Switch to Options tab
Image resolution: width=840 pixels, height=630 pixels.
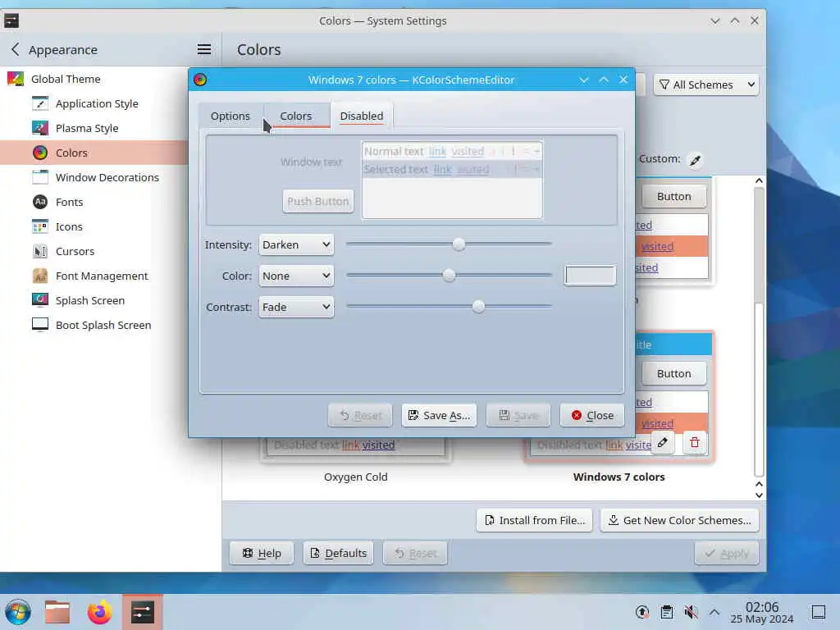point(231,116)
